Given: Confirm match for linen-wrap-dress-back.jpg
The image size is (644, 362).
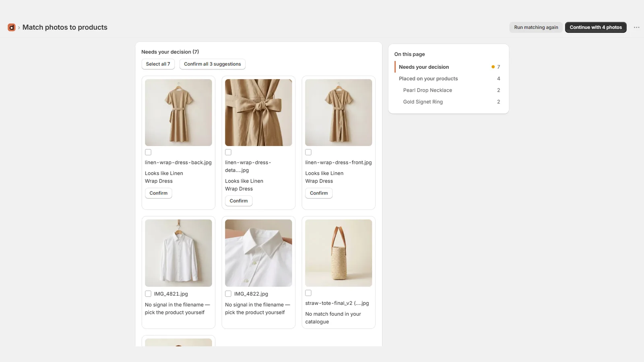Looking at the screenshot, I should coord(159,193).
